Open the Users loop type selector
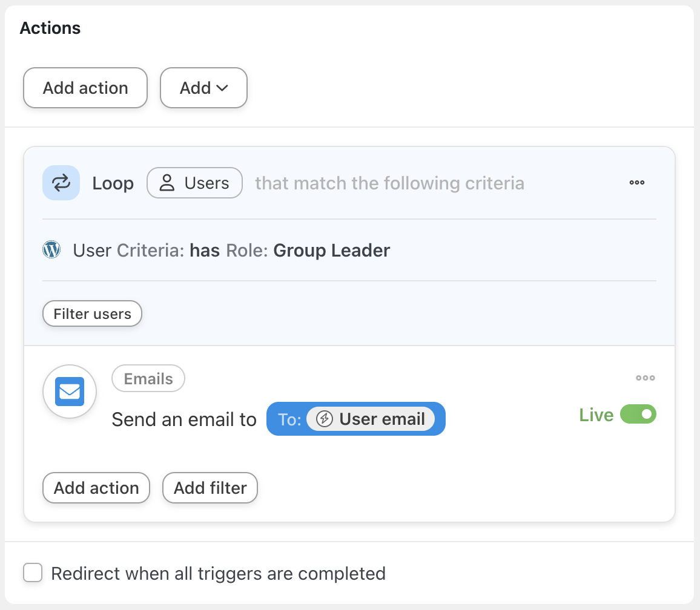 tap(194, 183)
